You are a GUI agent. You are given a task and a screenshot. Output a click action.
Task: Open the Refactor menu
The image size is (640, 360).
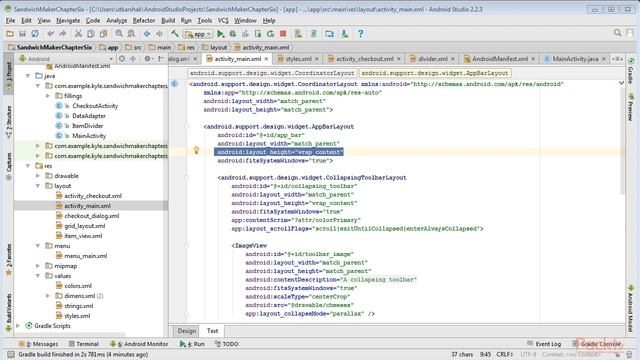click(144, 20)
